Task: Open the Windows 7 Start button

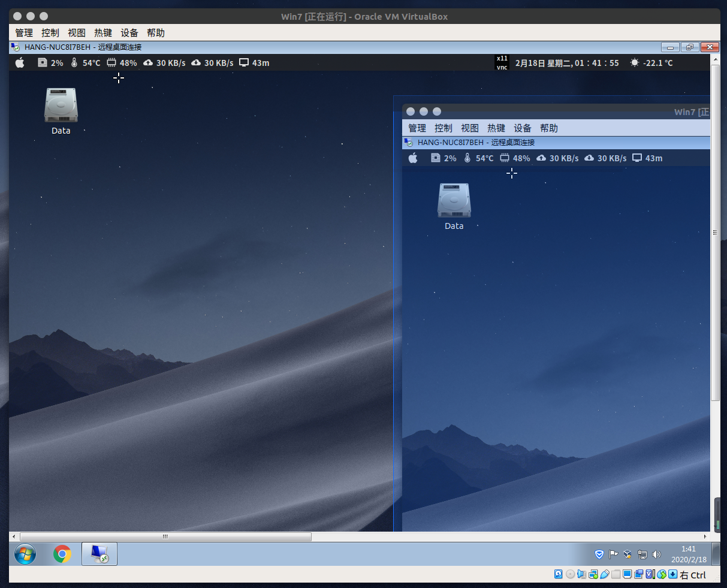Action: [x=25, y=554]
